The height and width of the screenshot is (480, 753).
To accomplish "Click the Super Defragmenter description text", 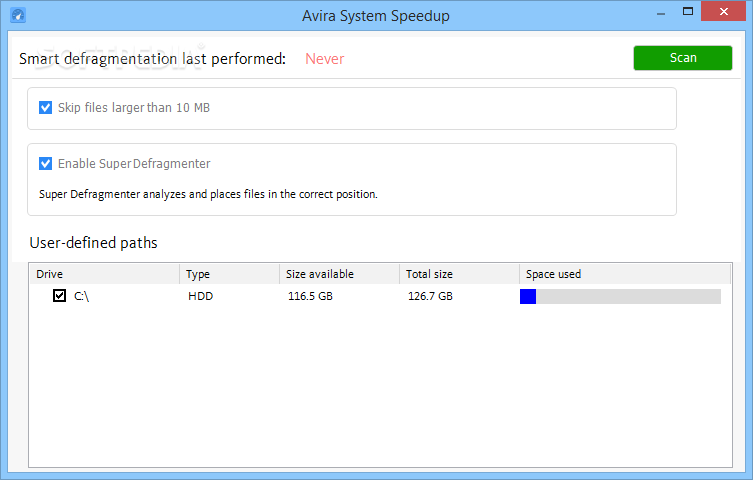I will [208, 194].
